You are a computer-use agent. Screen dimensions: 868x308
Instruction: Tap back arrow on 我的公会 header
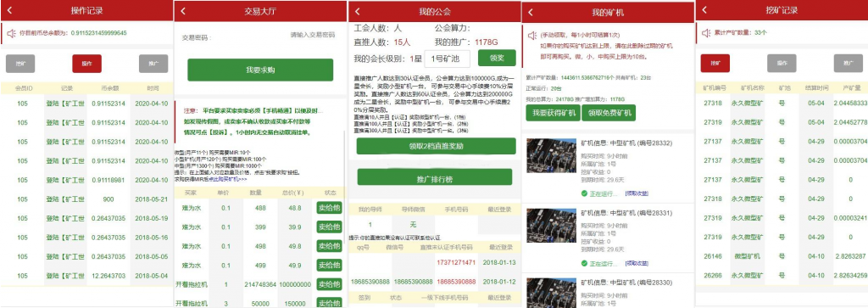tap(357, 11)
